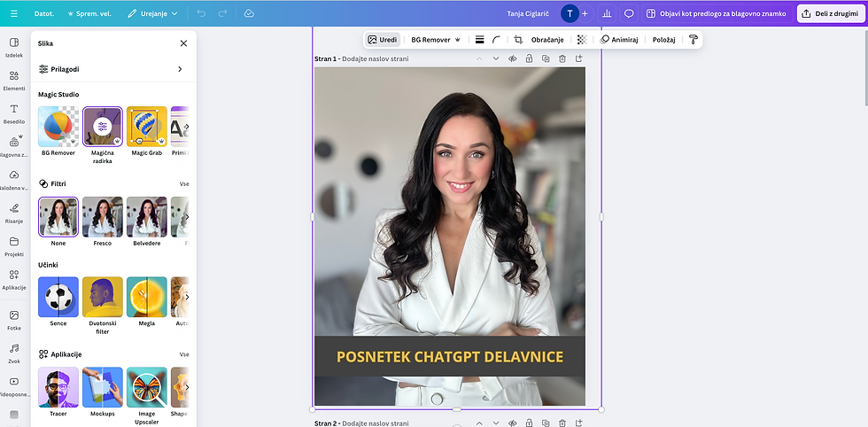Show more filters arrow
868x427 pixels.
click(187, 217)
